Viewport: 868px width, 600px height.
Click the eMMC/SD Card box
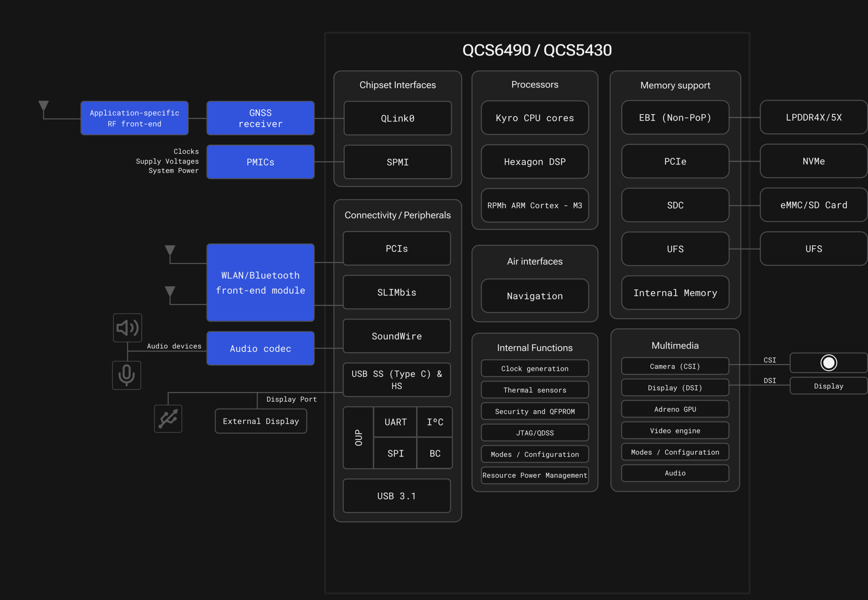814,205
